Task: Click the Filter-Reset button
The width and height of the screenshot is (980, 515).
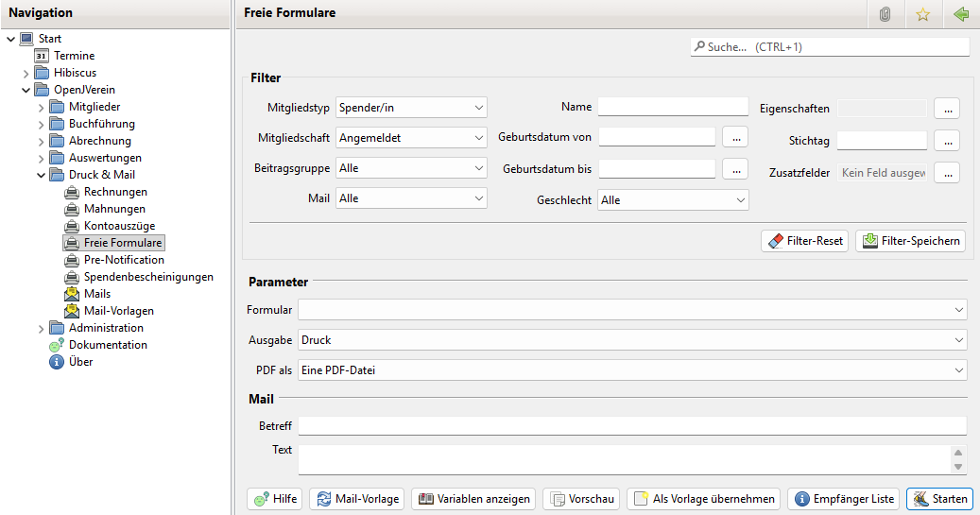Action: click(x=804, y=241)
